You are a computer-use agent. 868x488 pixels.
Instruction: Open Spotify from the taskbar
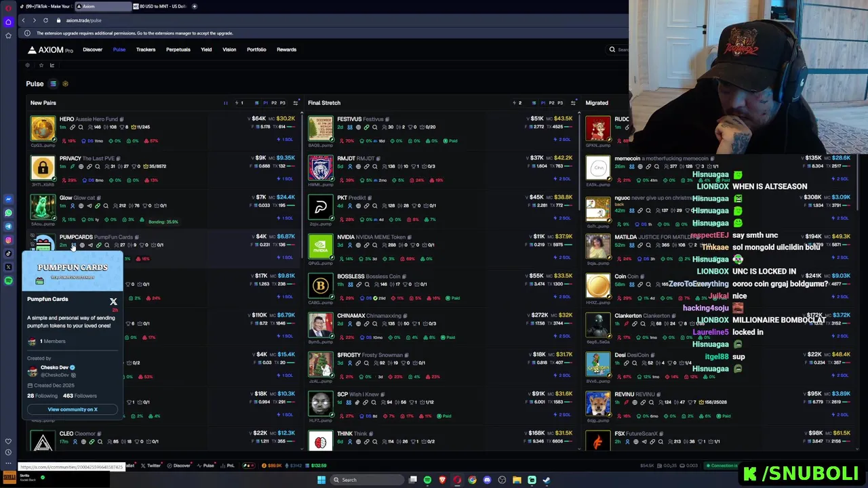(427, 480)
